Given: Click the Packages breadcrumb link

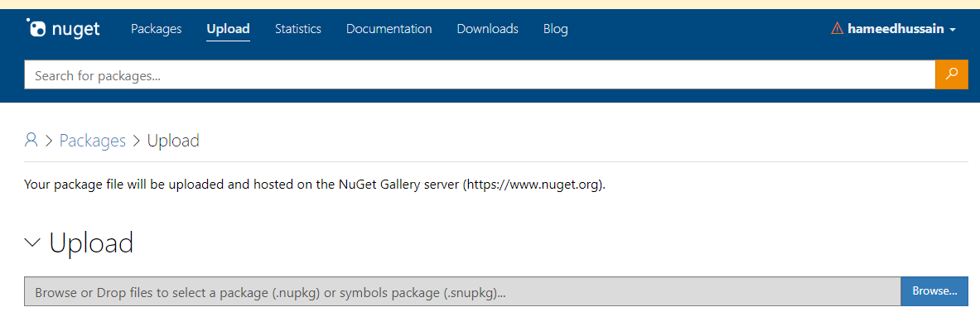Looking at the screenshot, I should coord(93,141).
